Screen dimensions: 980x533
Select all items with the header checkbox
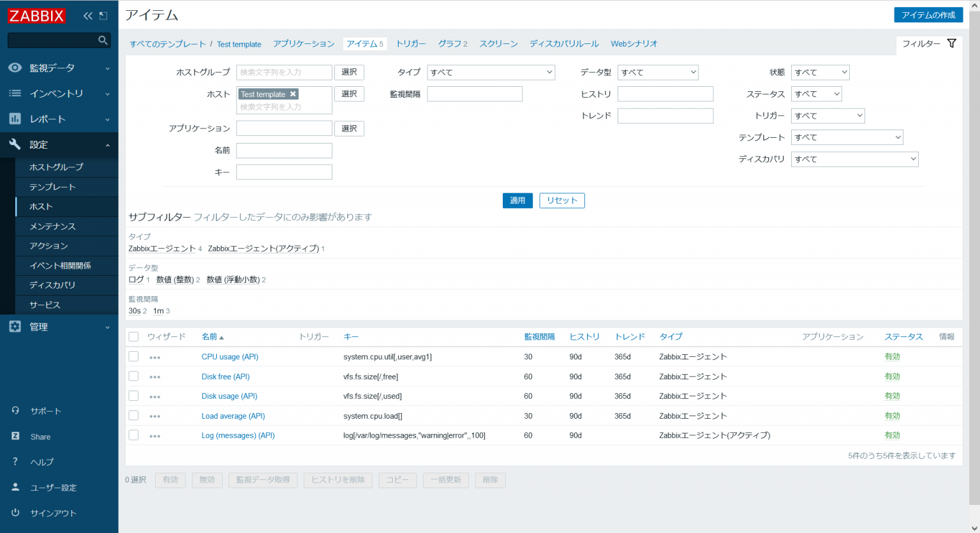click(133, 336)
